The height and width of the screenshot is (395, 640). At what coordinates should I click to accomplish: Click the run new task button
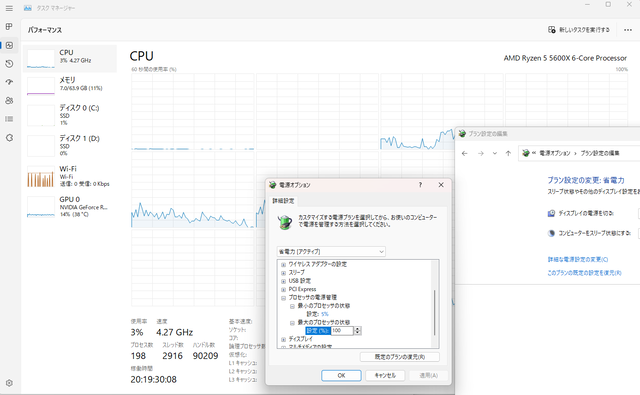click(579, 30)
